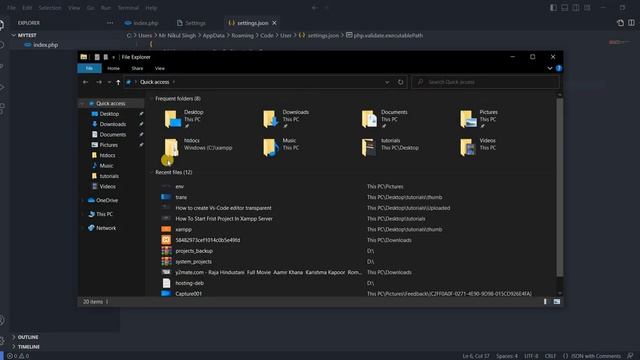The width and height of the screenshot is (640, 360).
Task: Open the Share ribbon tab
Action: [x=137, y=69]
